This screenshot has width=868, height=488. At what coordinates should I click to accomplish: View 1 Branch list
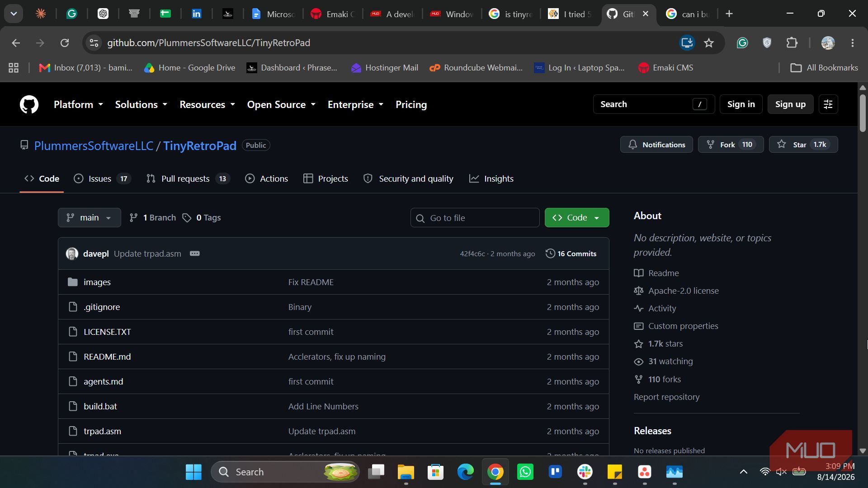(x=153, y=218)
